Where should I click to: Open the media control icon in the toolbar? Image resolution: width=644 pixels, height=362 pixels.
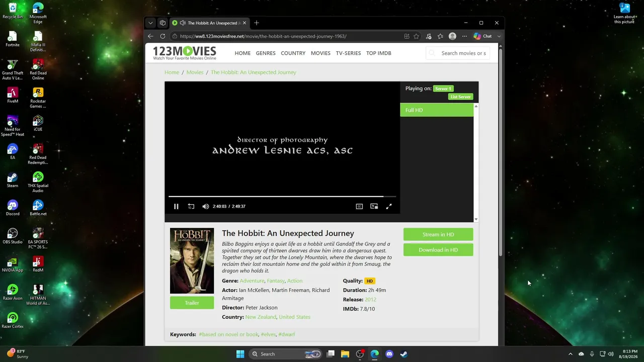coord(429,36)
